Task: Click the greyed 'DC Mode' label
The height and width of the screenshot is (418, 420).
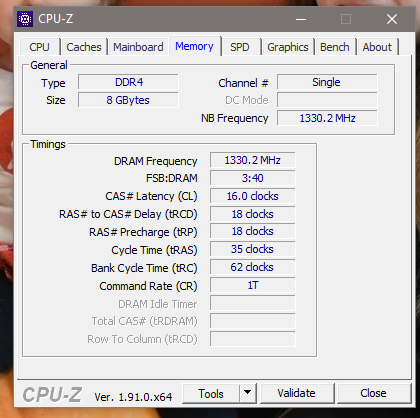Action: [x=247, y=100]
